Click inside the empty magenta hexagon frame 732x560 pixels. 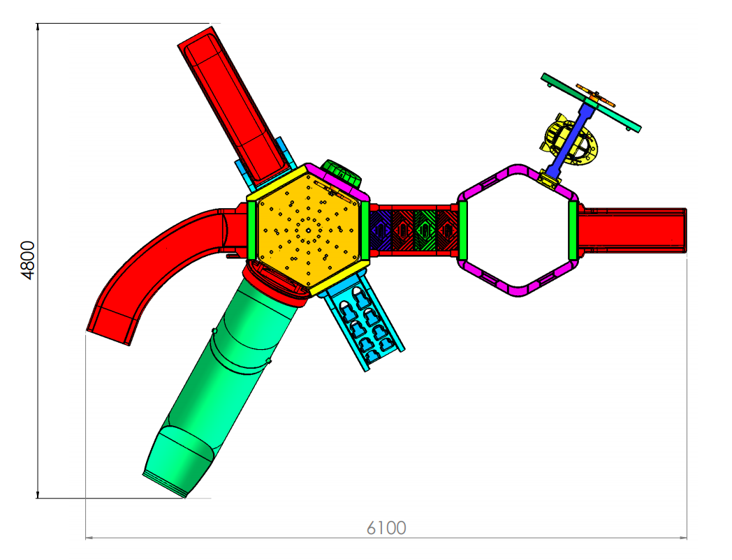coord(517,230)
